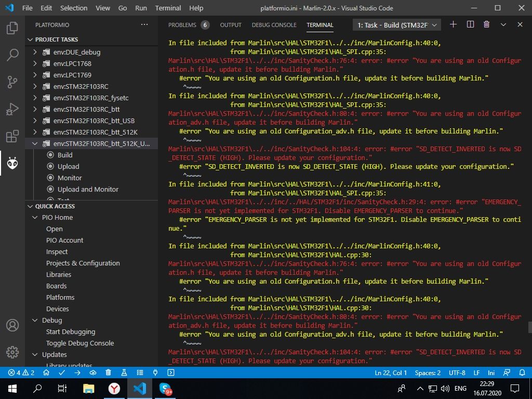Image resolution: width=532 pixels, height=399 pixels.
Task: Open PIO Account link
Action: [x=65, y=240]
